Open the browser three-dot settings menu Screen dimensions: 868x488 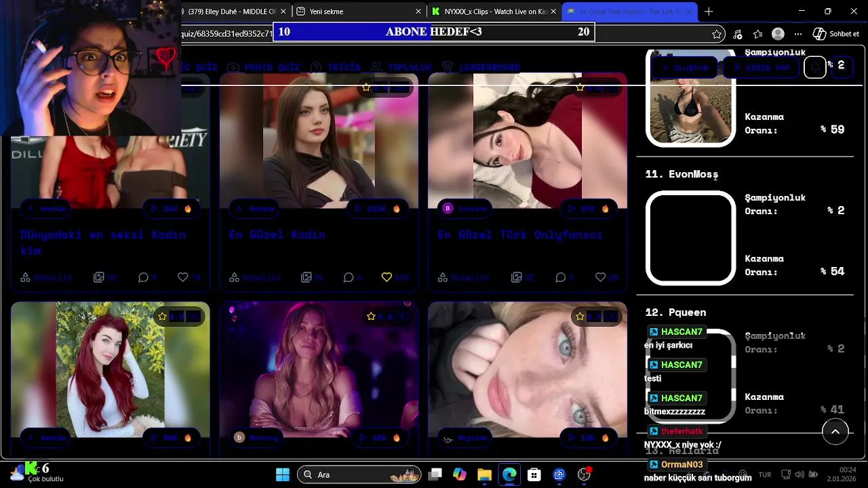pyautogui.click(x=798, y=34)
